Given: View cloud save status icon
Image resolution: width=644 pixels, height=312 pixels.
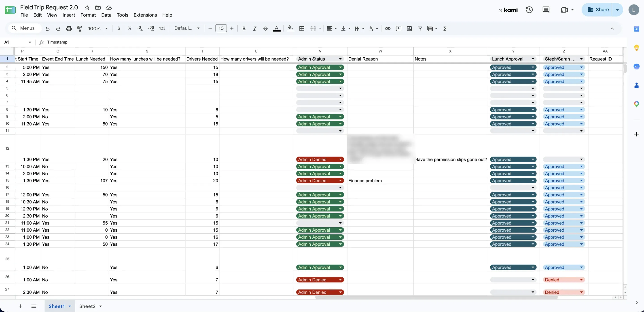Looking at the screenshot, I should (108, 8).
